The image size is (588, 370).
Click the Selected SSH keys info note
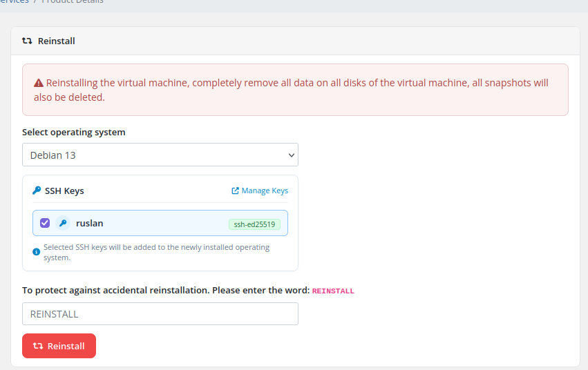click(156, 253)
